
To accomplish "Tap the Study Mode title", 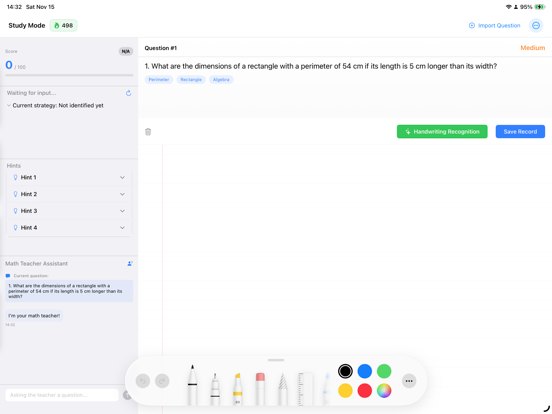I will pos(27,25).
